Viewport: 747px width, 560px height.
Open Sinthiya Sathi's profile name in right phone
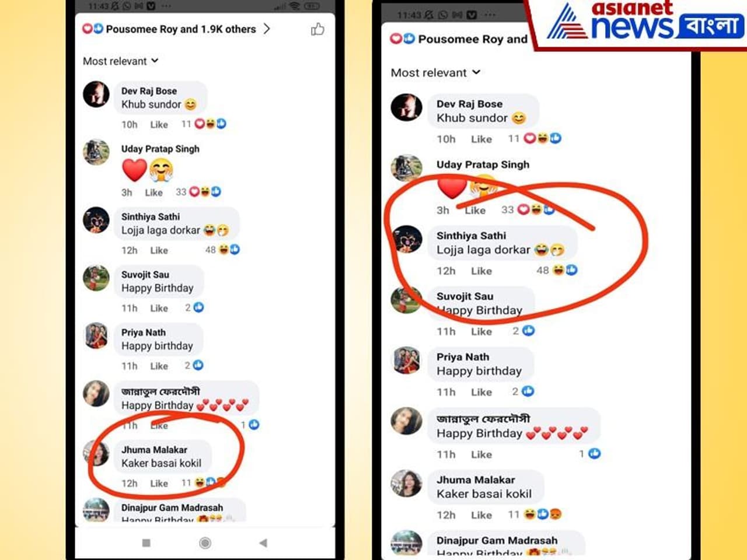[472, 236]
